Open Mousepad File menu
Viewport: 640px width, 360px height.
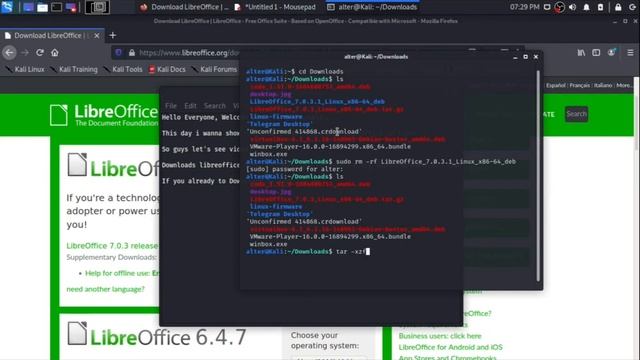171,106
